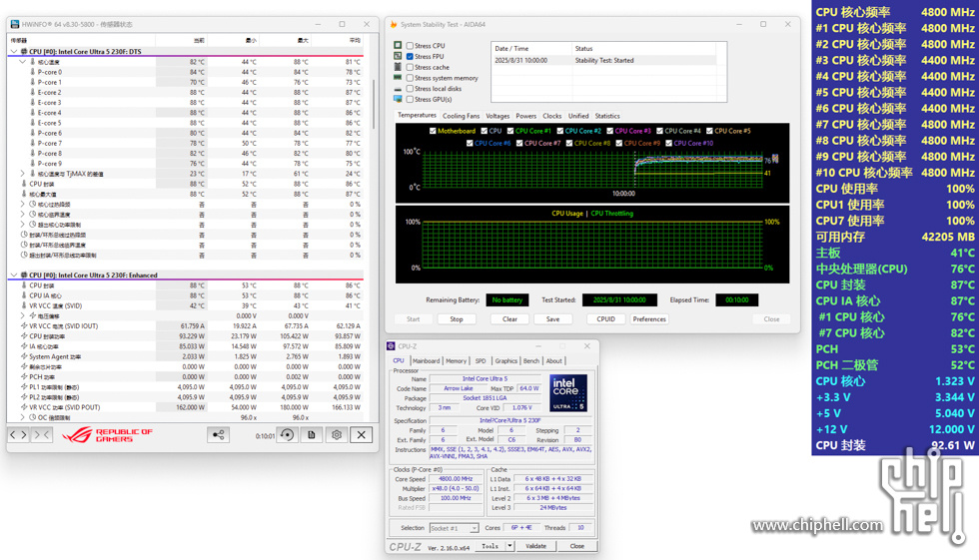Expand the row directly below the Core Max row
This screenshot has height=560, width=979.
[23, 204]
